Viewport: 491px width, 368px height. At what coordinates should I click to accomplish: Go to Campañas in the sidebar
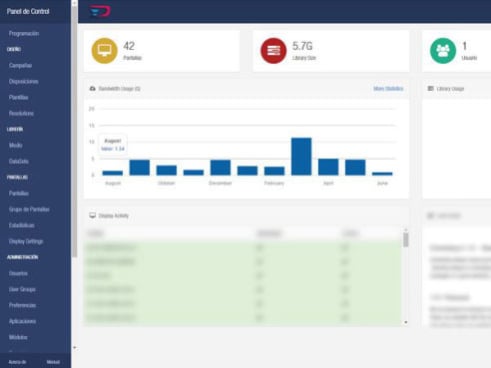[20, 65]
